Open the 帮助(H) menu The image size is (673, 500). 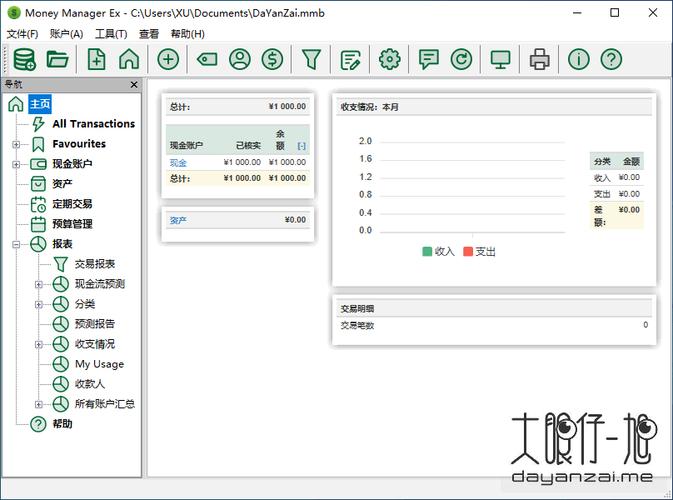pyautogui.click(x=188, y=34)
